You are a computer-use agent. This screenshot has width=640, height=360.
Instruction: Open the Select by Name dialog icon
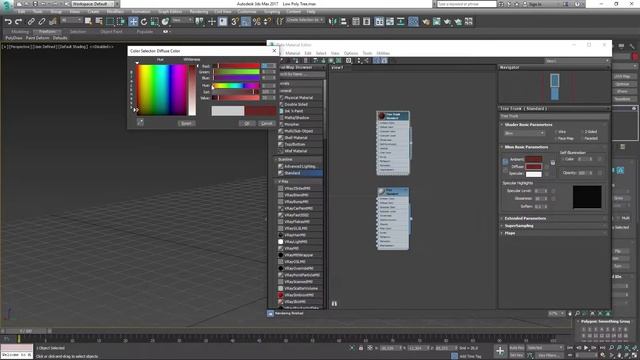coord(99,22)
